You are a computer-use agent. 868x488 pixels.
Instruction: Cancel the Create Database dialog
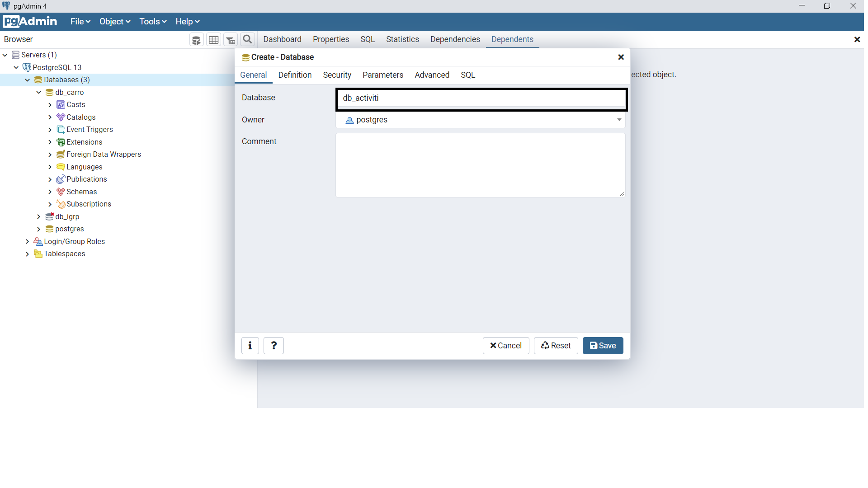coord(506,346)
